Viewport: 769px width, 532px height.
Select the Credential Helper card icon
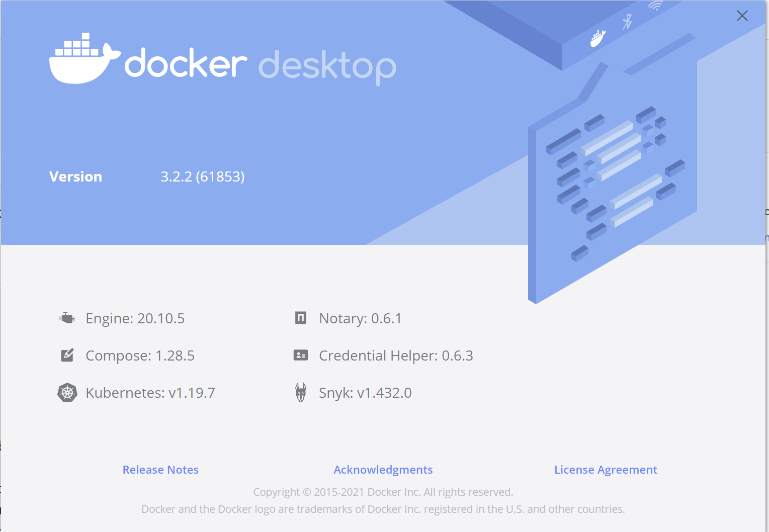300,355
